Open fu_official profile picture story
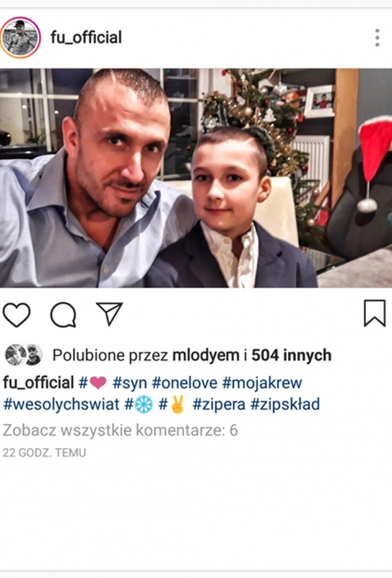The height and width of the screenshot is (578, 392). click(x=20, y=38)
